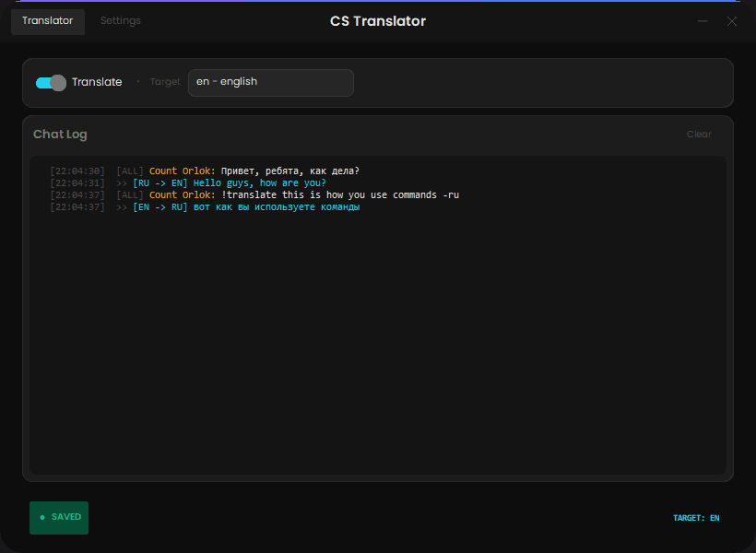Image resolution: width=756 pixels, height=553 pixels.
Task: Disable the Translate toggle switch
Action: pyautogui.click(x=48, y=82)
